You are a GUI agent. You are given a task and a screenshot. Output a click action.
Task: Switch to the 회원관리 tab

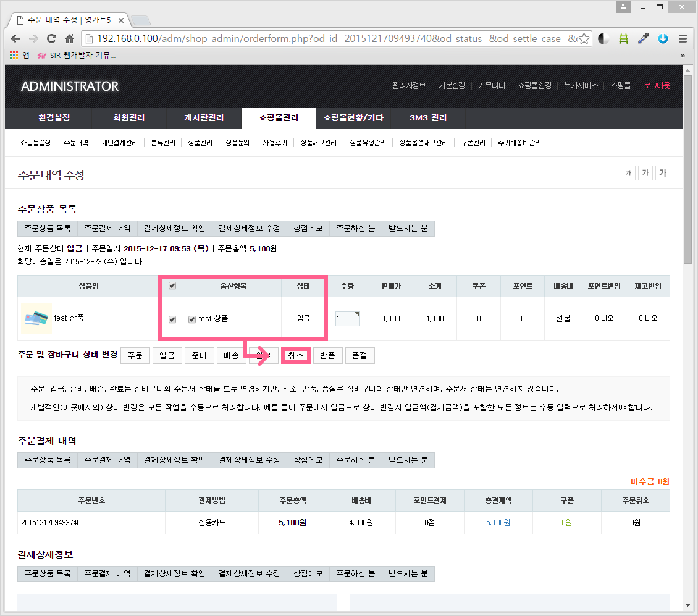tap(128, 118)
